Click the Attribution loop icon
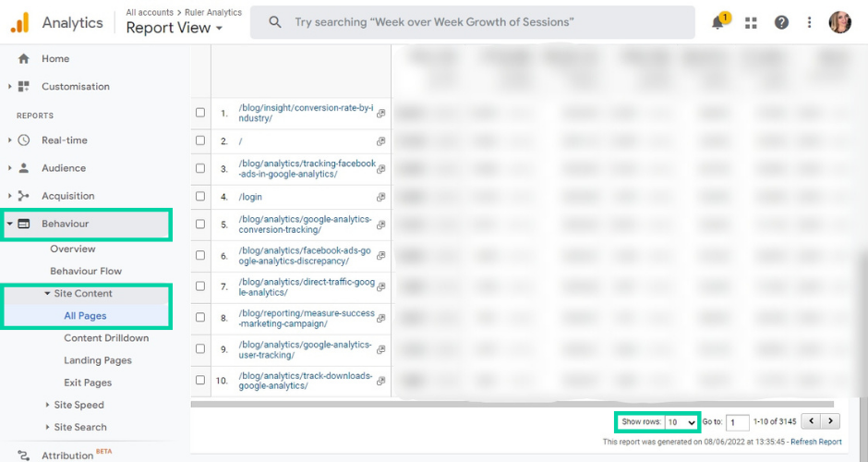This screenshot has width=868, height=462. click(24, 455)
